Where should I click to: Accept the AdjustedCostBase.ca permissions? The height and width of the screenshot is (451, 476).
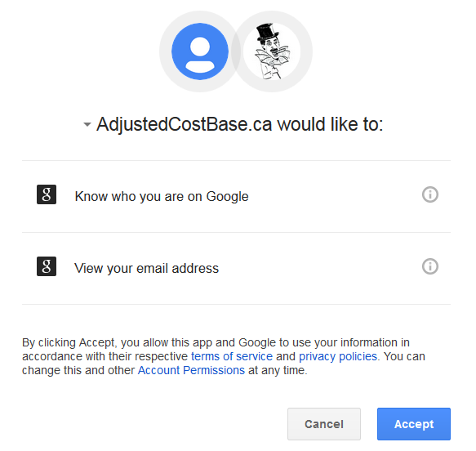tap(414, 424)
